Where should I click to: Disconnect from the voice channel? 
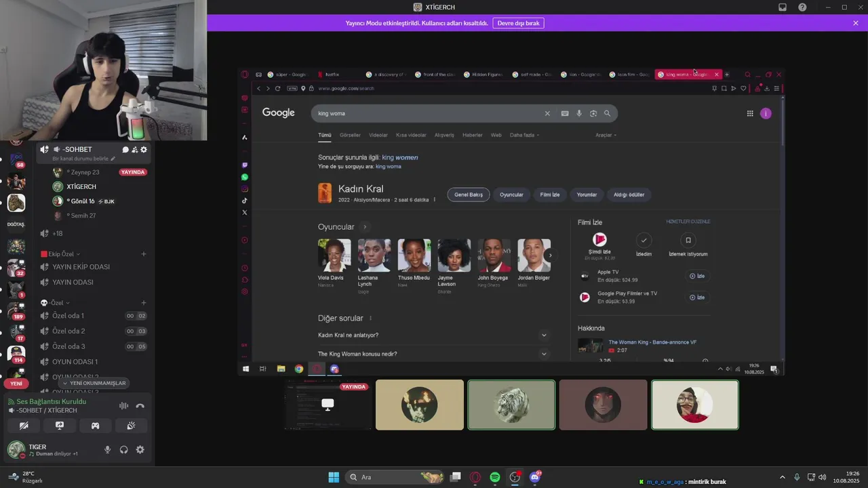point(140,406)
